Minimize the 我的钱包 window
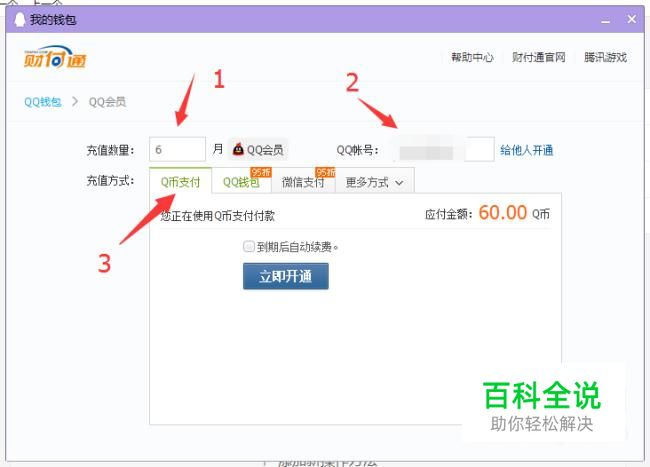The width and height of the screenshot is (650, 467). pos(606,20)
